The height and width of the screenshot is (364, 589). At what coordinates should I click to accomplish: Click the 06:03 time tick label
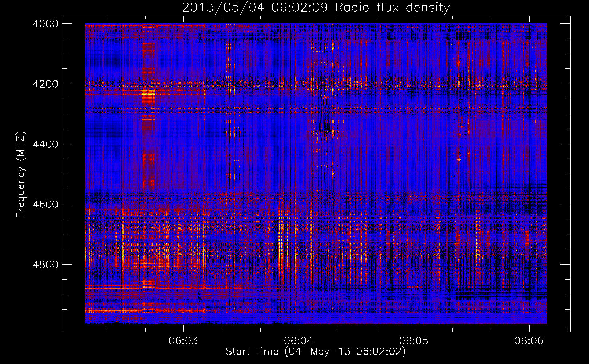click(183, 341)
